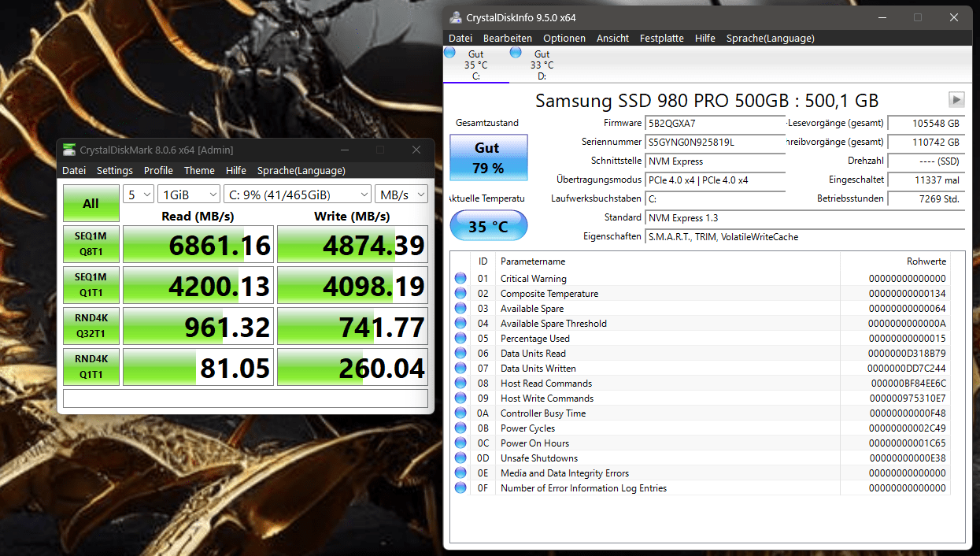Start the SEQ1M Q8T1 benchmark
The height and width of the screenshot is (556, 980).
pyautogui.click(x=91, y=244)
